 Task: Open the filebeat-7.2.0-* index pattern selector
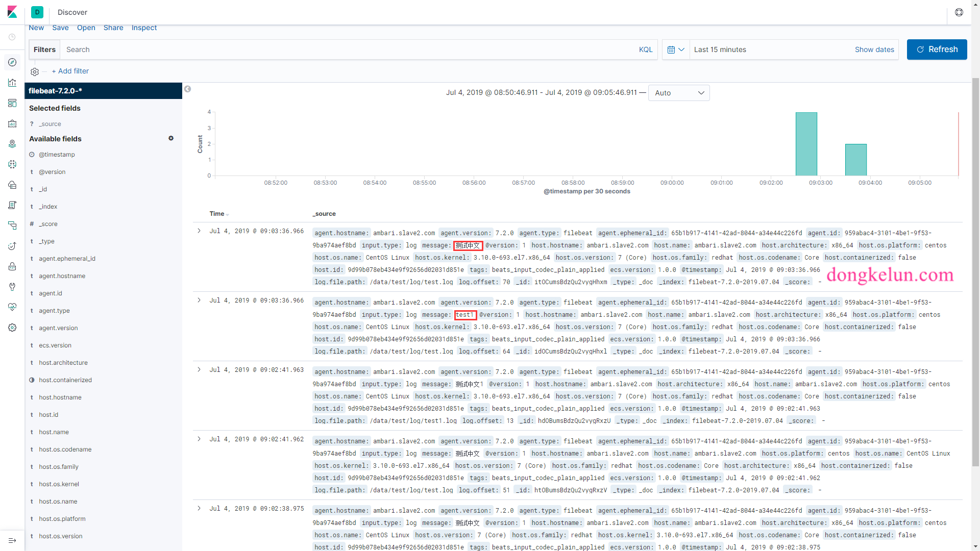(x=104, y=91)
